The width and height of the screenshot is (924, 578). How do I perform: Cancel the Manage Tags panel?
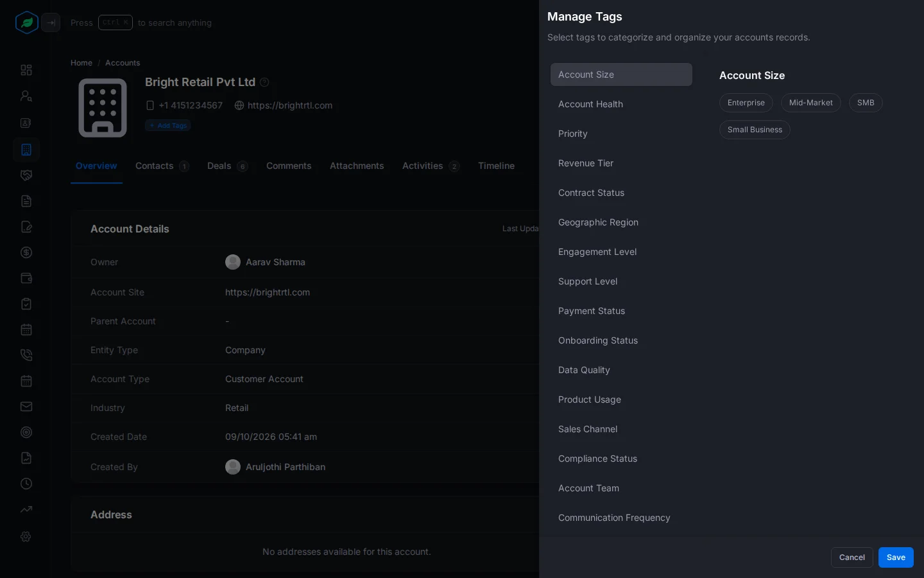coord(852,557)
